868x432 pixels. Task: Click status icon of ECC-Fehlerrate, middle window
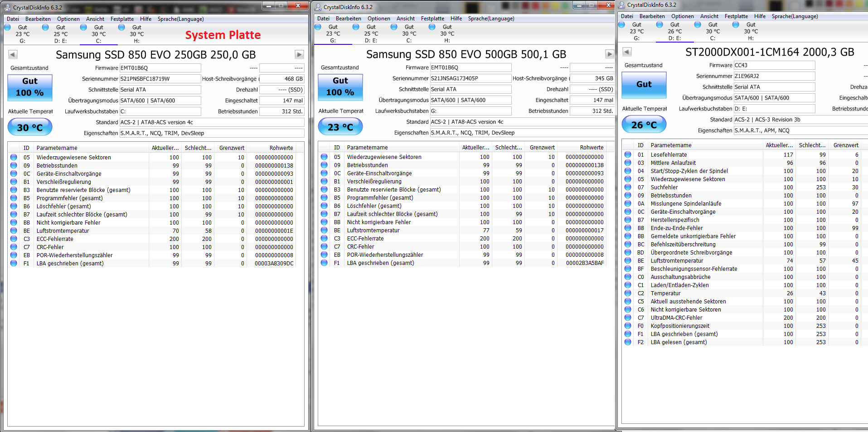click(324, 238)
